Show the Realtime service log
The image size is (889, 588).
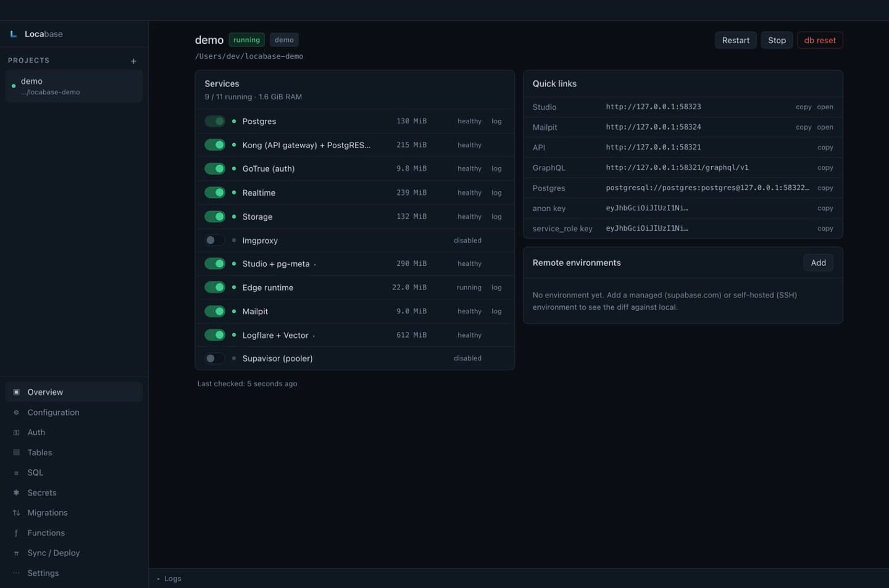tap(496, 193)
